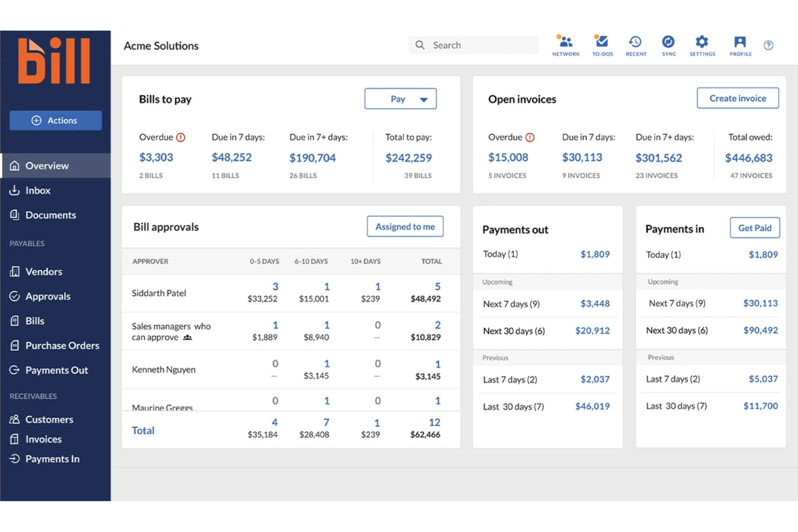Open the To-Dos checklist icon
Viewport: 798px width, 532px height.
tap(602, 45)
